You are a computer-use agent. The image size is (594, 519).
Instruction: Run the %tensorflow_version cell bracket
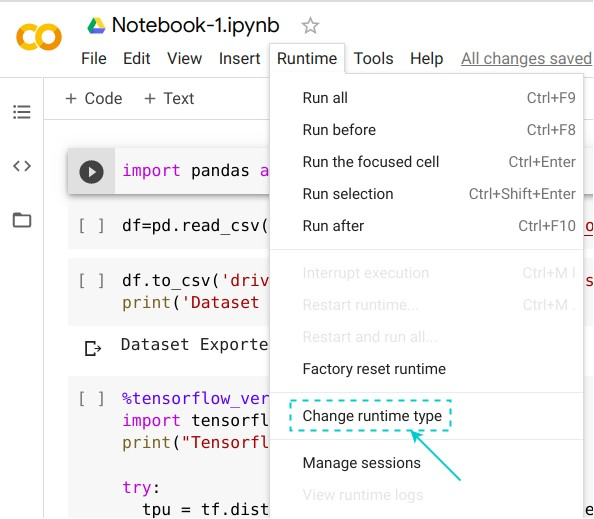pyautogui.click(x=91, y=399)
